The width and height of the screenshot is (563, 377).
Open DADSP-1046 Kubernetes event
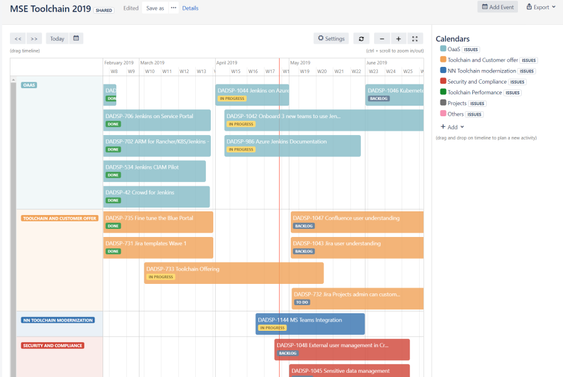(x=394, y=95)
